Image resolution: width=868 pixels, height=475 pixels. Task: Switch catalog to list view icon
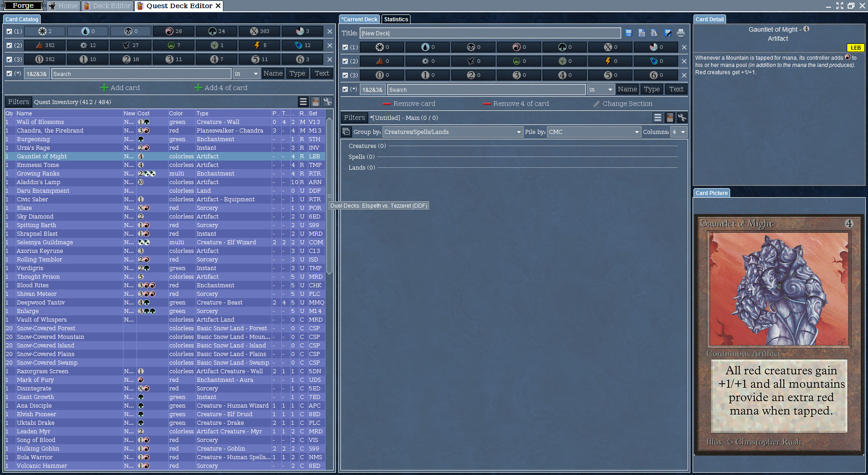coord(303,102)
